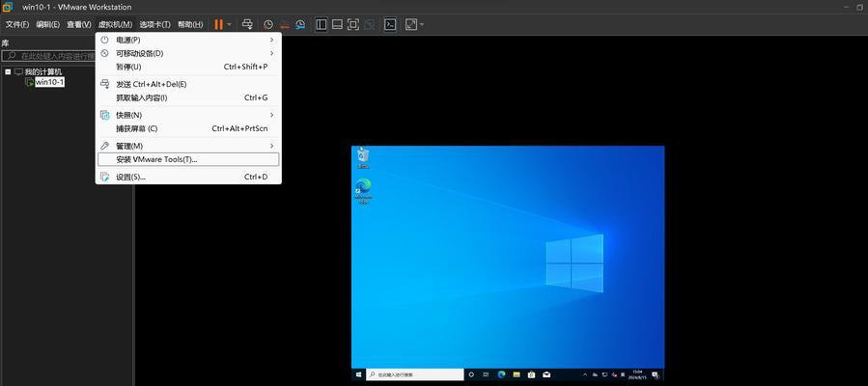868x386 pixels.
Task: Open the 编辑(E) menu
Action: click(47, 24)
